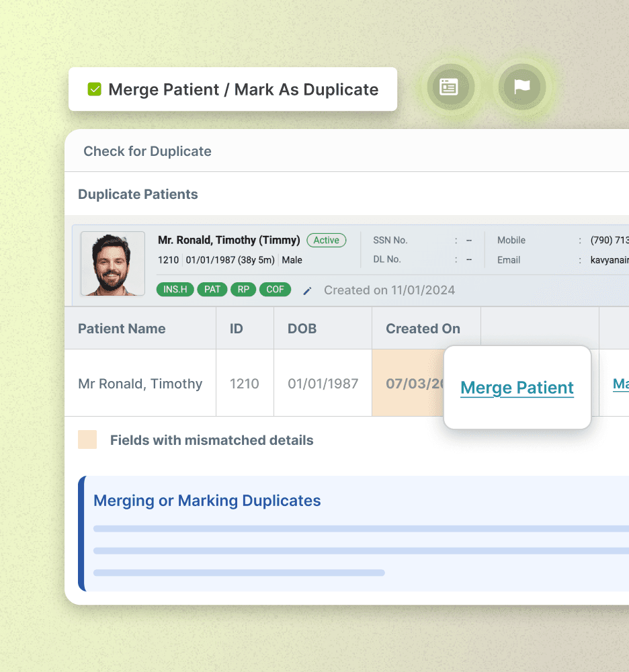
Task: Click the Mr Ronald, Timothy name cell
Action: 140,384
